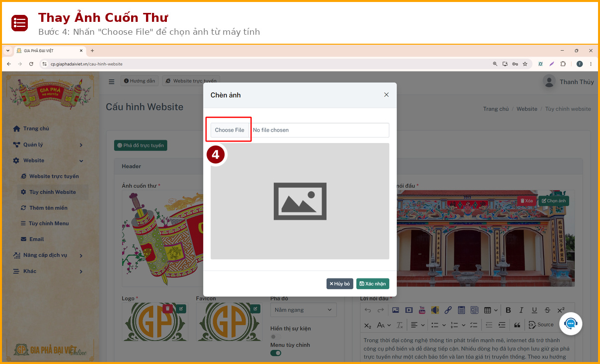600x364 pixels.
Task: Select Tùy chỉnh Website sidebar item
Action: 52,192
